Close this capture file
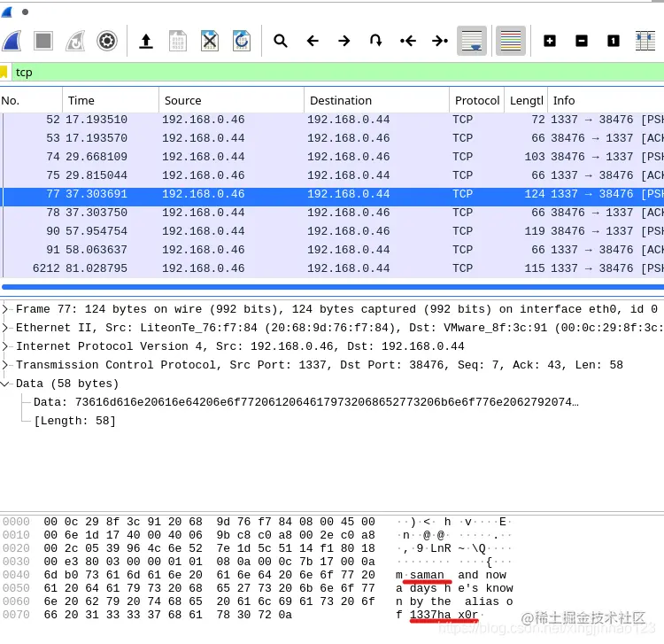 (x=210, y=41)
